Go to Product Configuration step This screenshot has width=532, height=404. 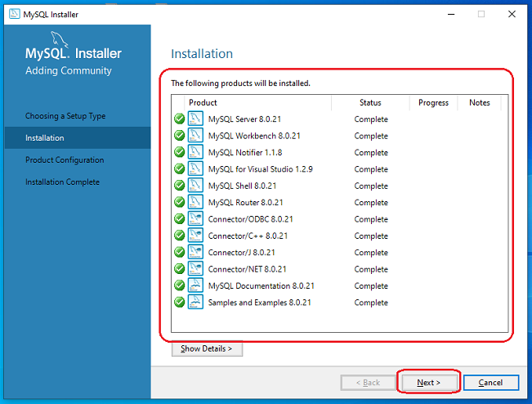coord(65,160)
